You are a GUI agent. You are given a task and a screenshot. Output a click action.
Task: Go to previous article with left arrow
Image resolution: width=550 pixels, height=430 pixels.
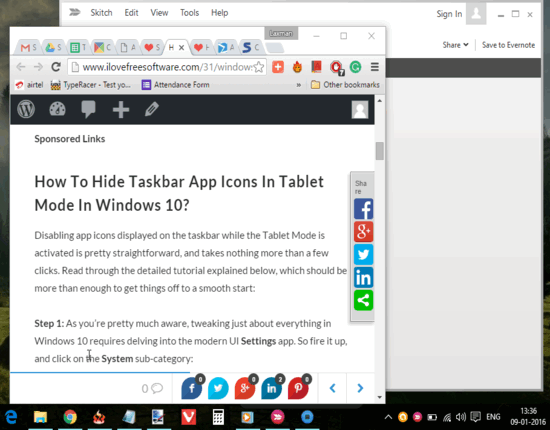(x=333, y=388)
